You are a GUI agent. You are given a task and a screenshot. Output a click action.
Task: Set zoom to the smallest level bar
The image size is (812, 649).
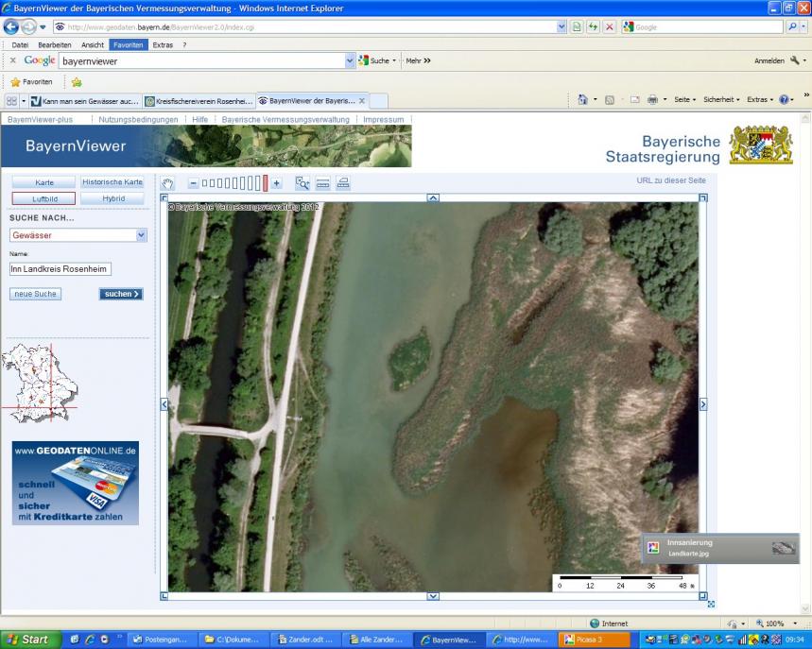coord(204,183)
